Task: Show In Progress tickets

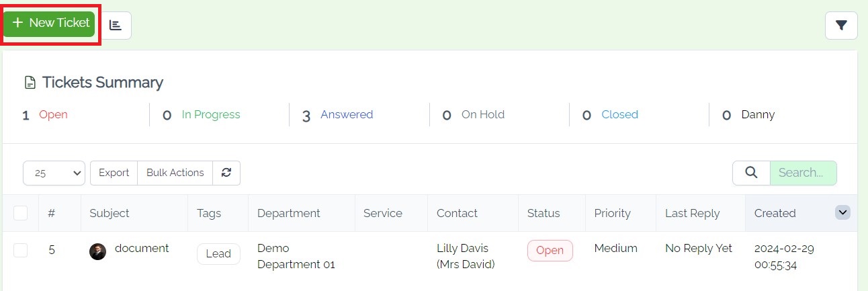Action: [x=211, y=115]
